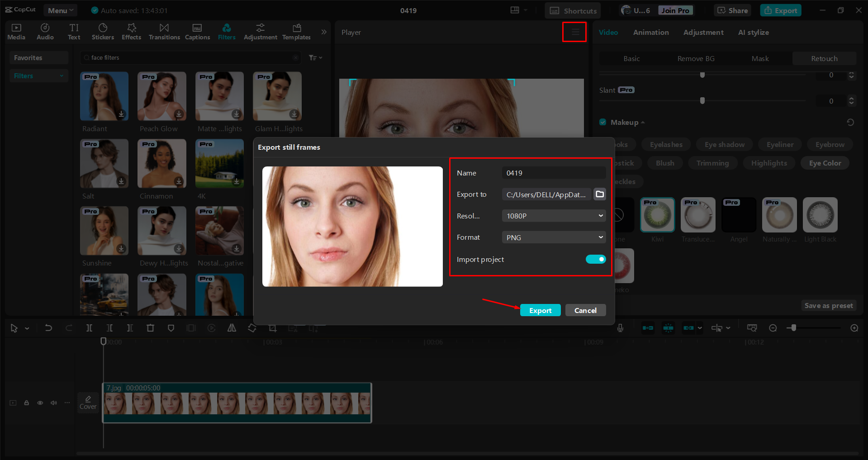
Task: Open the Format PNG dropdown
Action: coord(553,237)
